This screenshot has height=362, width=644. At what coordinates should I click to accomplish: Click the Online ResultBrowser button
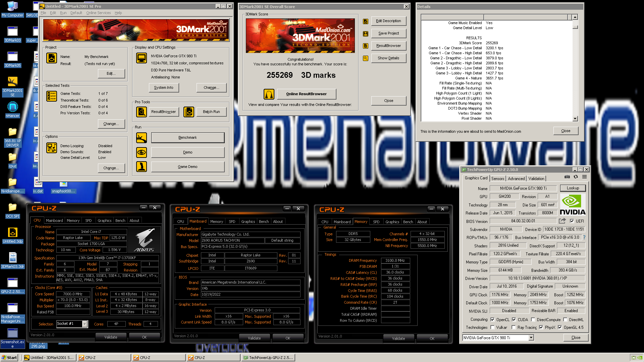pyautogui.click(x=306, y=94)
